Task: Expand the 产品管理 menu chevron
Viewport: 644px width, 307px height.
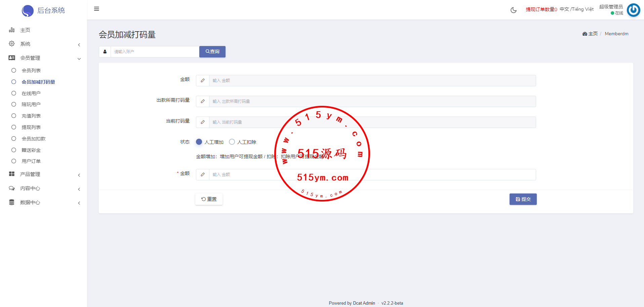Action: [x=79, y=175]
